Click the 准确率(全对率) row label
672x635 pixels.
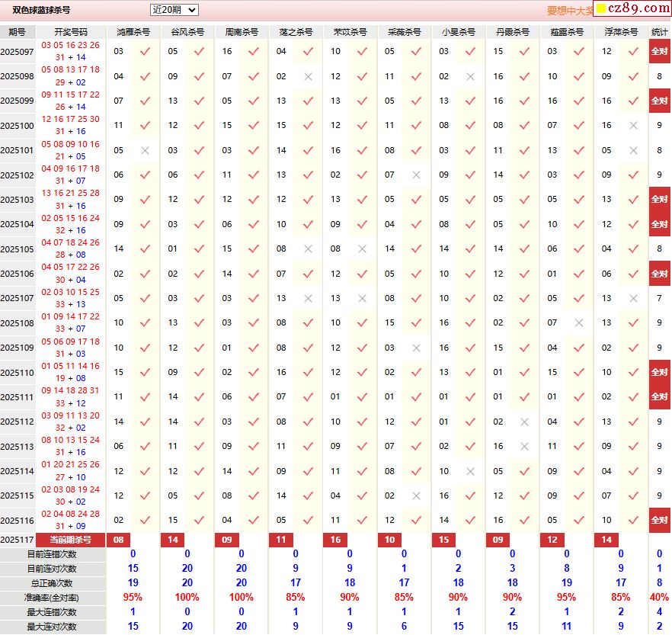coord(53,598)
